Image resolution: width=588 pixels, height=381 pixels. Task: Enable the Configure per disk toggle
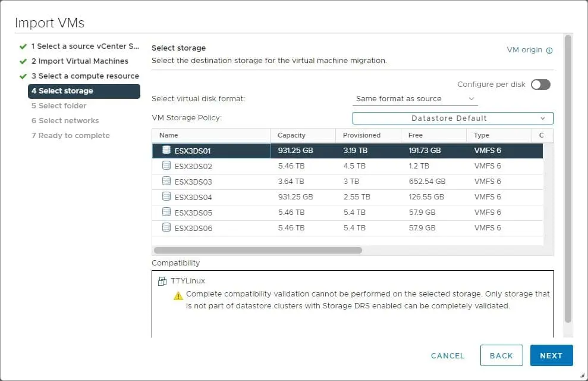click(540, 85)
